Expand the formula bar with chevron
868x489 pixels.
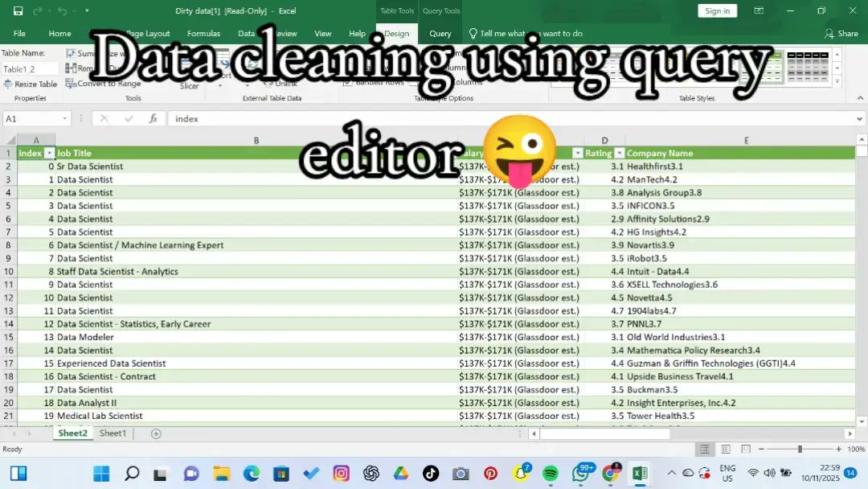click(859, 118)
